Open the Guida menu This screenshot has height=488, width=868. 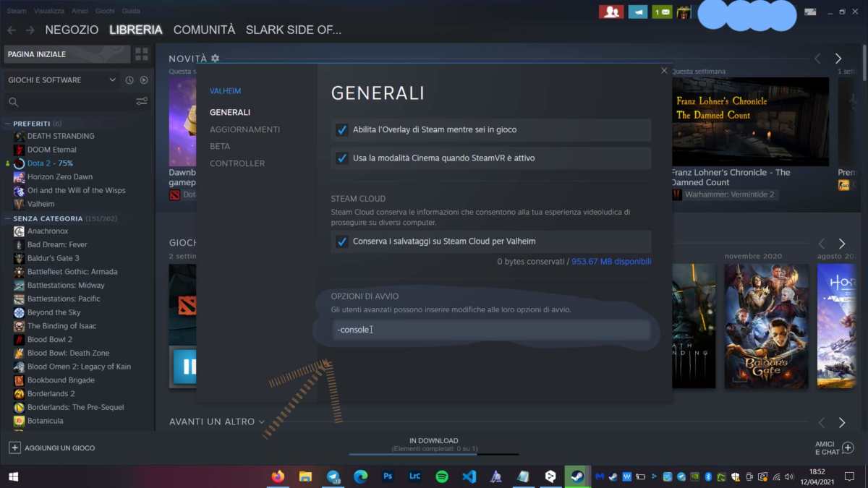tap(131, 12)
